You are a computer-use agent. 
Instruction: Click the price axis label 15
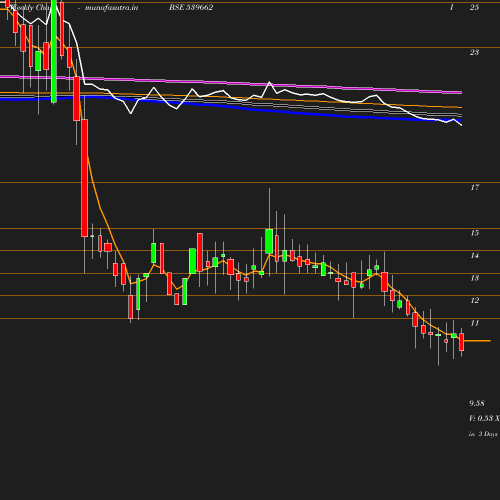click(x=475, y=233)
